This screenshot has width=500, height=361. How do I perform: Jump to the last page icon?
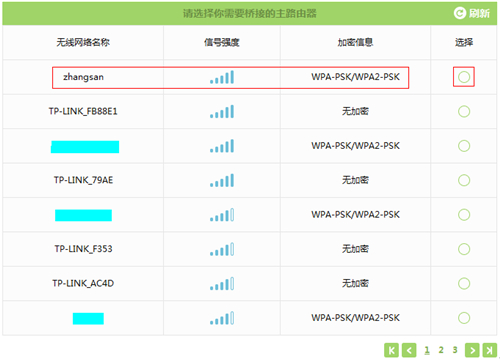coord(490,350)
